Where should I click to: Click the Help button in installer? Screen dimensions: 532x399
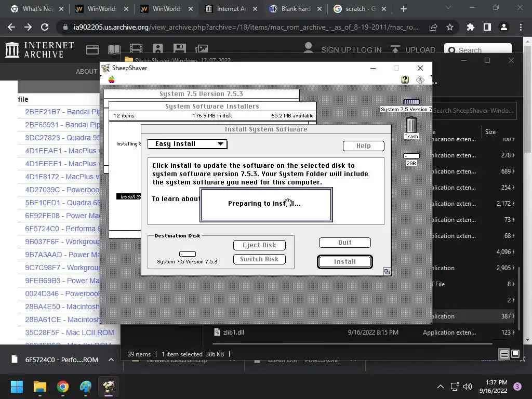(x=363, y=145)
